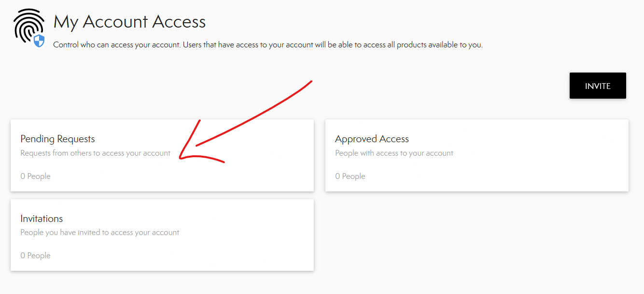The height and width of the screenshot is (294, 644).
Task: Select the Invitations 0 People count
Action: pyautogui.click(x=35, y=256)
